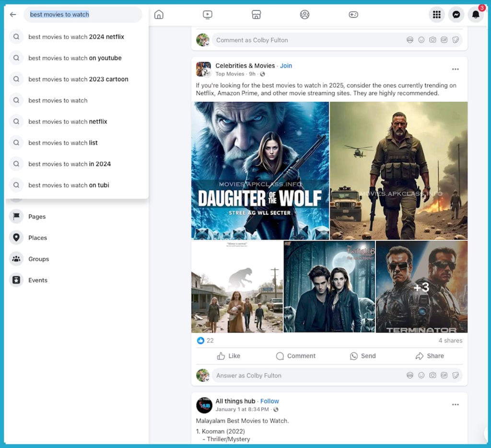This screenshot has width=491, height=448.
Task: Click the Pages flag icon in sidebar
Action: [16, 216]
